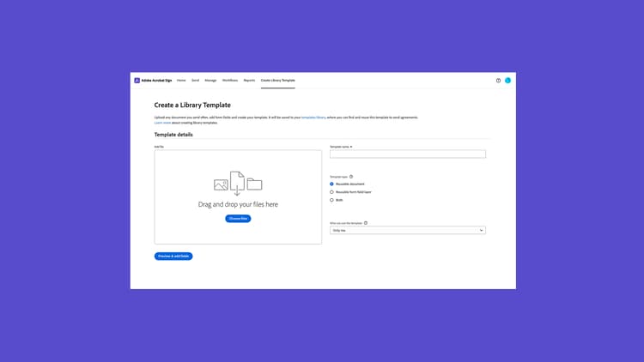Click the info icon beside Who can use this template
Viewport: 644px width, 362px height.
point(366,223)
